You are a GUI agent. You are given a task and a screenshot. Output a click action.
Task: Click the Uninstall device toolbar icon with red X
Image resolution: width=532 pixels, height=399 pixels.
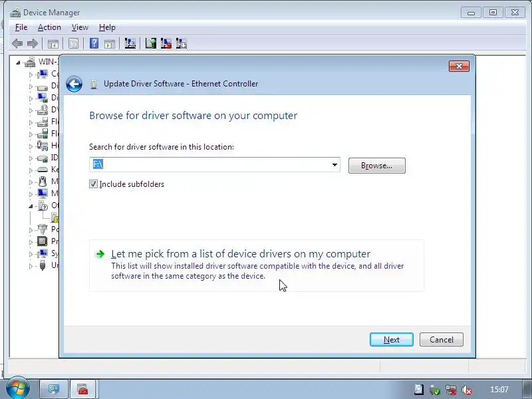click(x=166, y=43)
